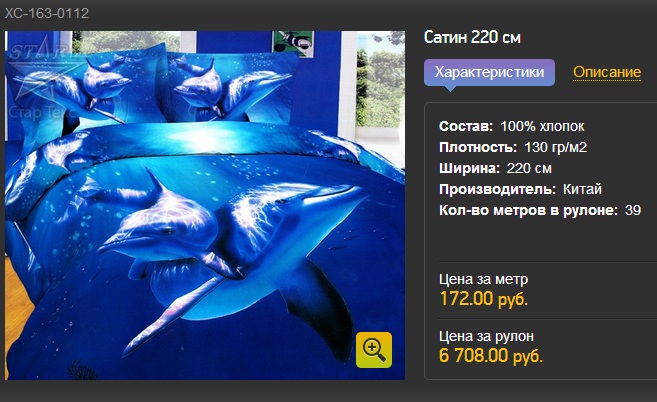Click the left dolphin pillow in photo
The height and width of the screenshot is (402, 657).
[x=88, y=86]
